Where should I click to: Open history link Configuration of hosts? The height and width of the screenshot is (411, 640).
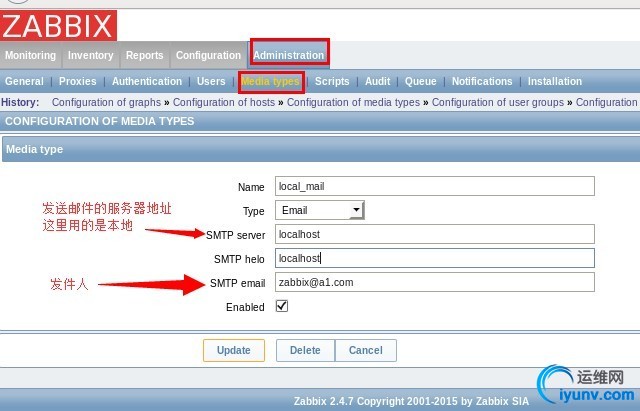[224, 102]
